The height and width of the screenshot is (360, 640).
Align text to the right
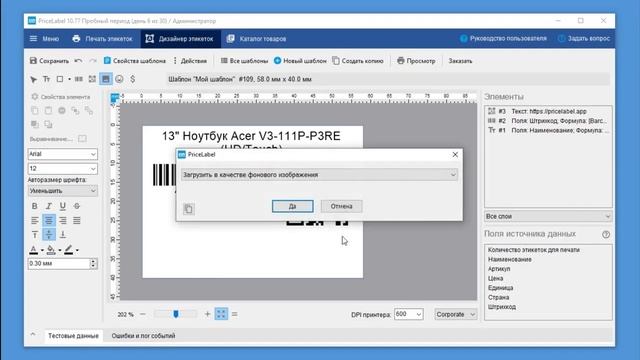62,220
